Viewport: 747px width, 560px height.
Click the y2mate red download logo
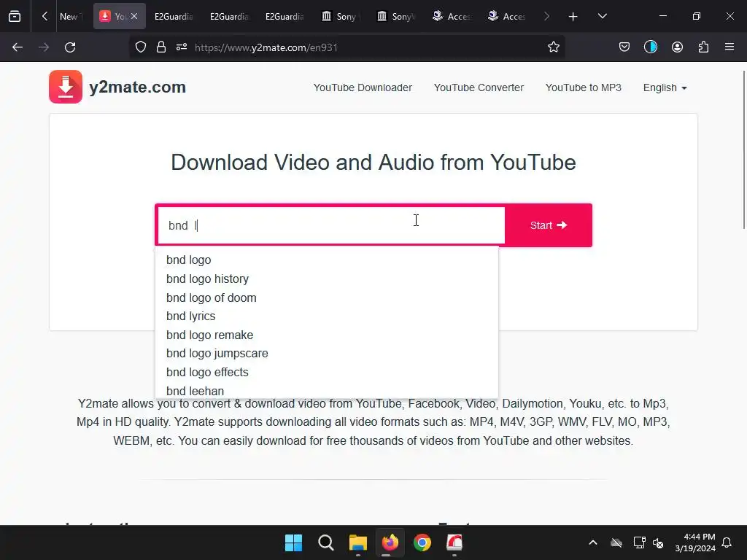coord(66,87)
